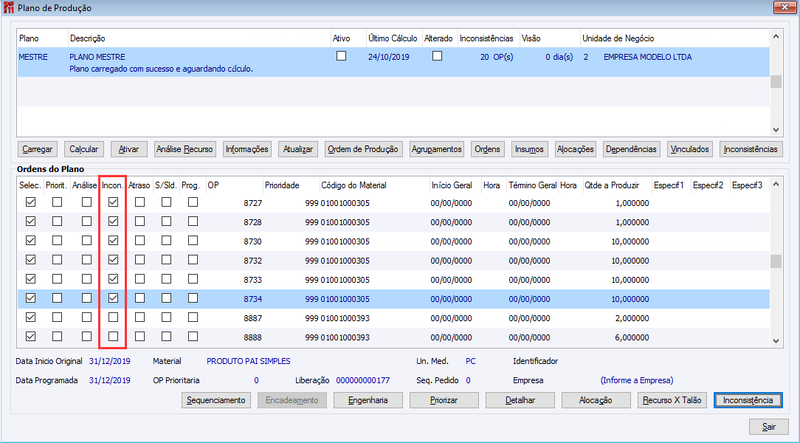The width and height of the screenshot is (800, 443).
Task: Toggle the Ativo checkbox for PLANO MESTRE
Action: coord(341,56)
